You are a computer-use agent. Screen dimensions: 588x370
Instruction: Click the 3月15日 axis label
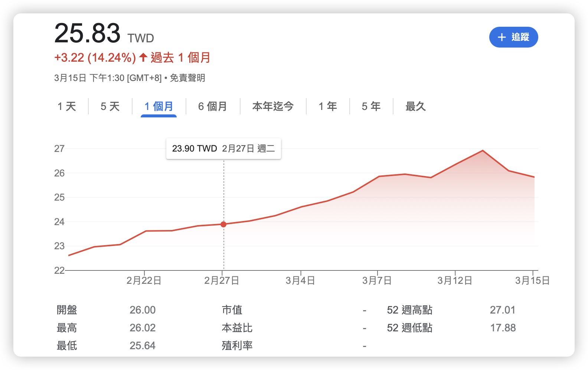(533, 280)
